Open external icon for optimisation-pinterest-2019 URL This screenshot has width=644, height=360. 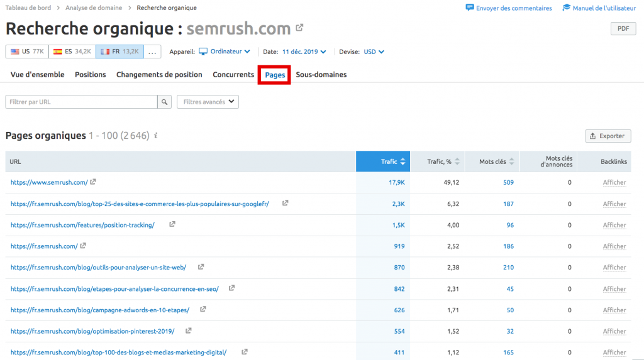coord(188,330)
